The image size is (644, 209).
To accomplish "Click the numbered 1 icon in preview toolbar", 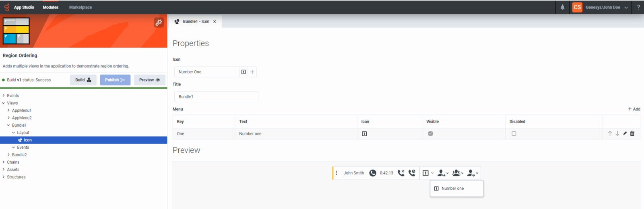I will pos(425,173).
